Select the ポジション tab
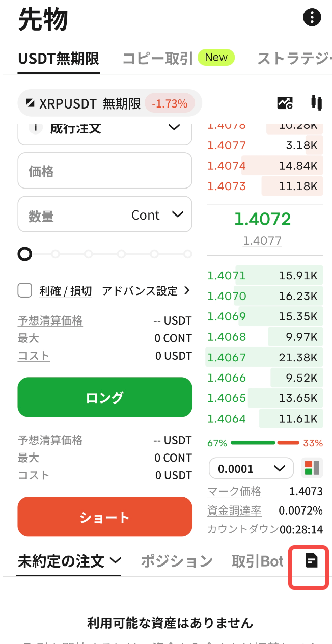This screenshot has height=644, width=332. 176,561
